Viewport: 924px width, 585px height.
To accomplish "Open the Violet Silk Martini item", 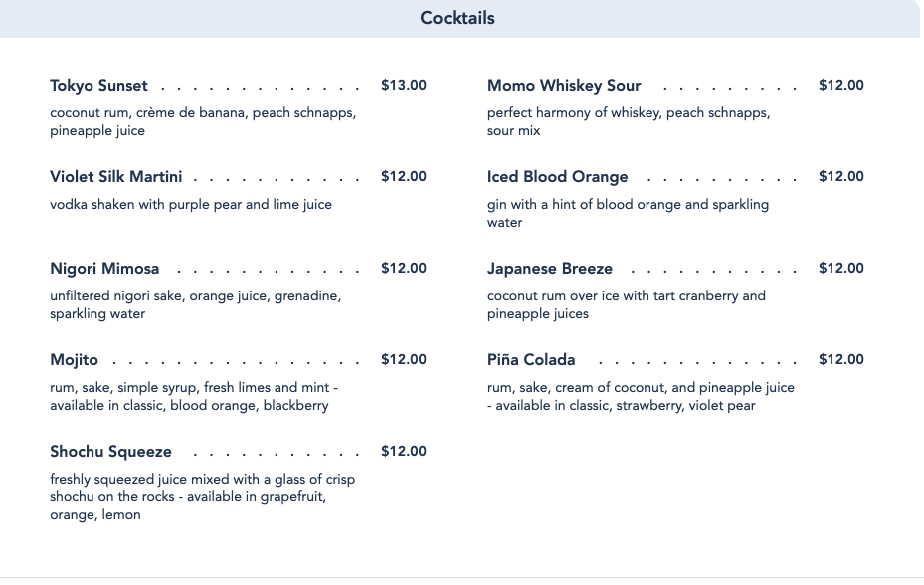I will [x=116, y=177].
